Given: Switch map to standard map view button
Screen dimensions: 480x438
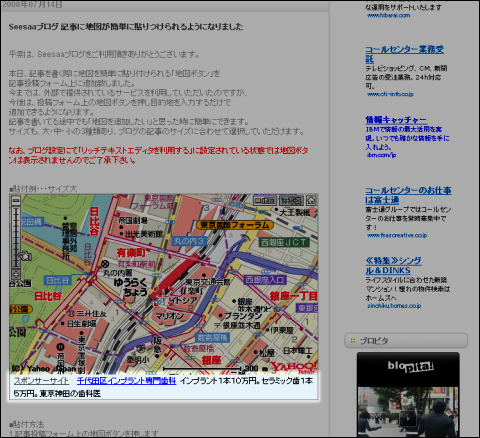Looking at the screenshot, I should [265, 200].
